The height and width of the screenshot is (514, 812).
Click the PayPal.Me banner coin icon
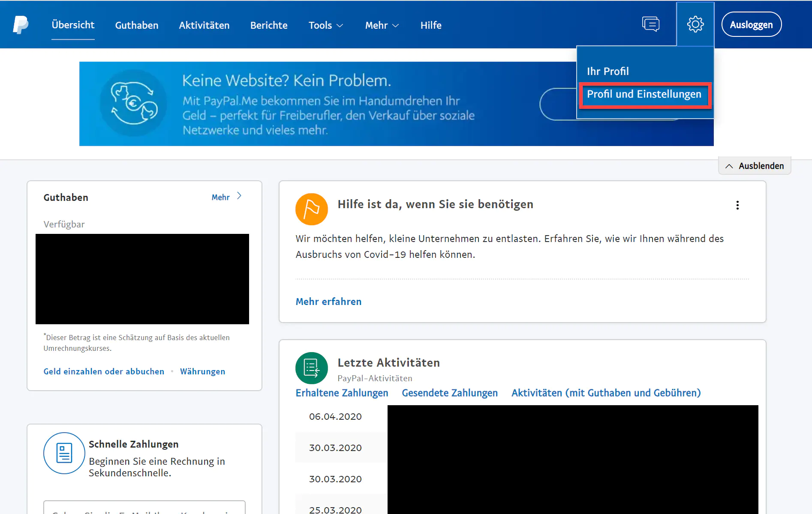pos(134,103)
